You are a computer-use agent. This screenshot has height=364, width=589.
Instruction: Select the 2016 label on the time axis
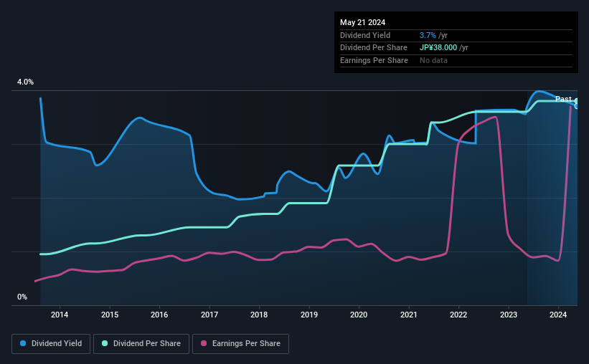[159, 315]
